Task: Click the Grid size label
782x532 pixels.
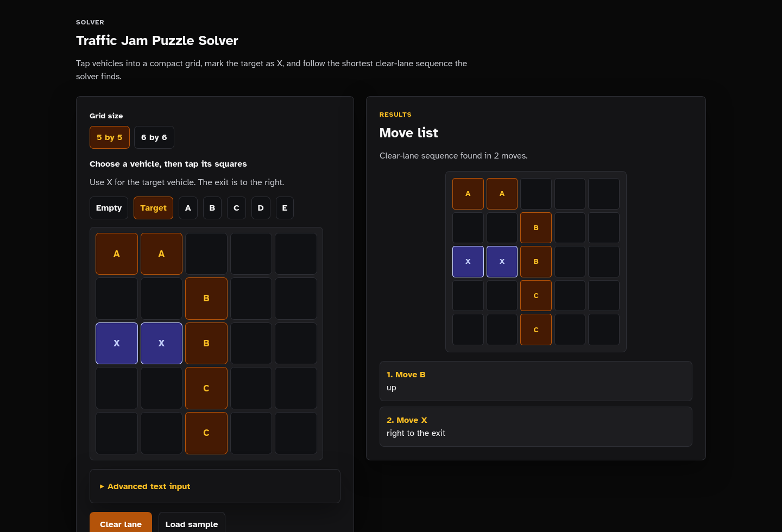Action: [x=106, y=116]
